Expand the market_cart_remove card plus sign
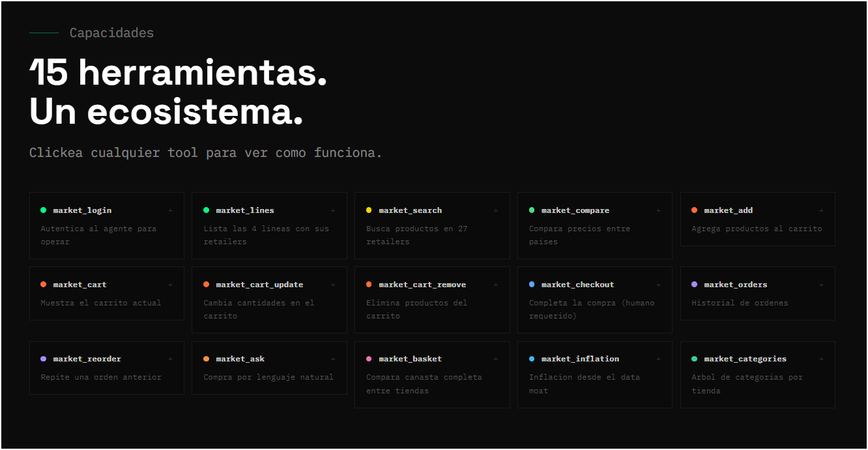The height and width of the screenshot is (450, 868). pos(496,285)
